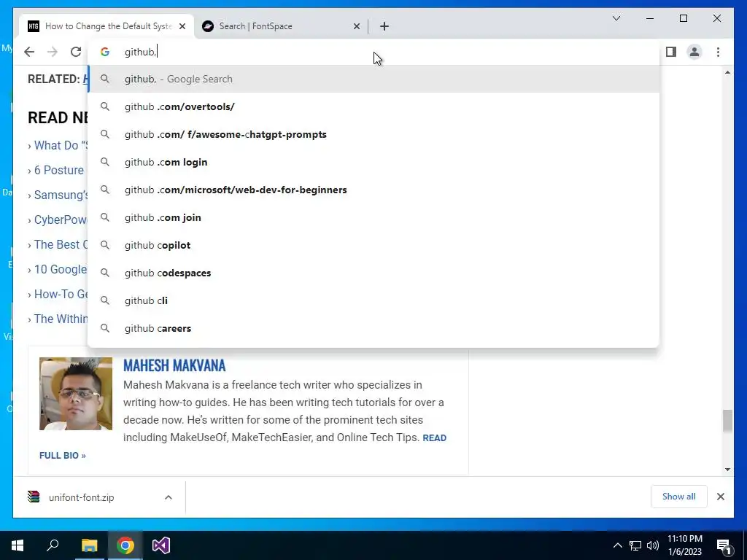Open the '6 Posture' article link
The width and height of the screenshot is (747, 560).
[x=58, y=170]
